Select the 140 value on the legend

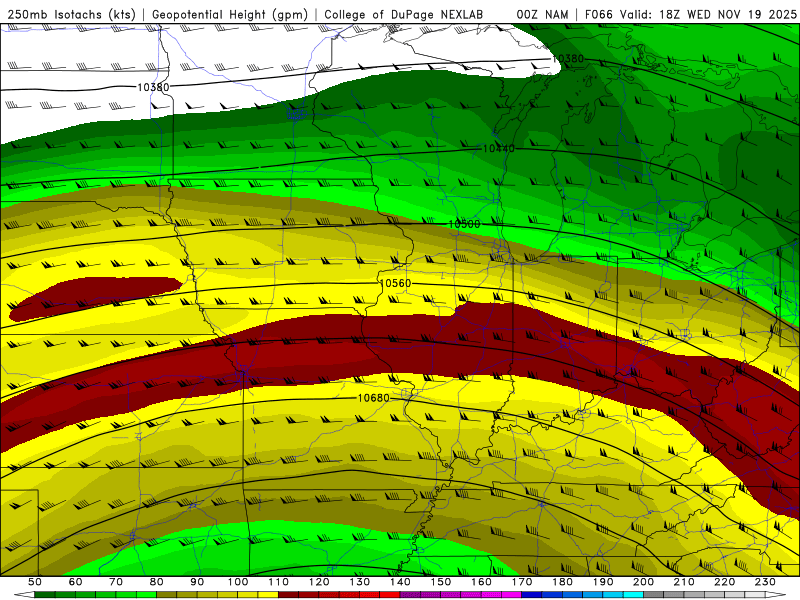(x=400, y=582)
